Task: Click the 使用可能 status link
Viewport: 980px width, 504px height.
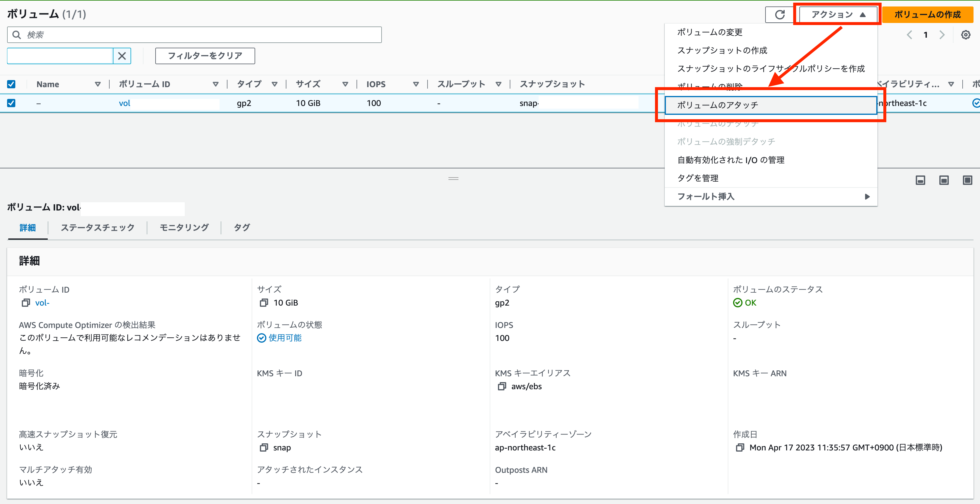Action: 285,338
